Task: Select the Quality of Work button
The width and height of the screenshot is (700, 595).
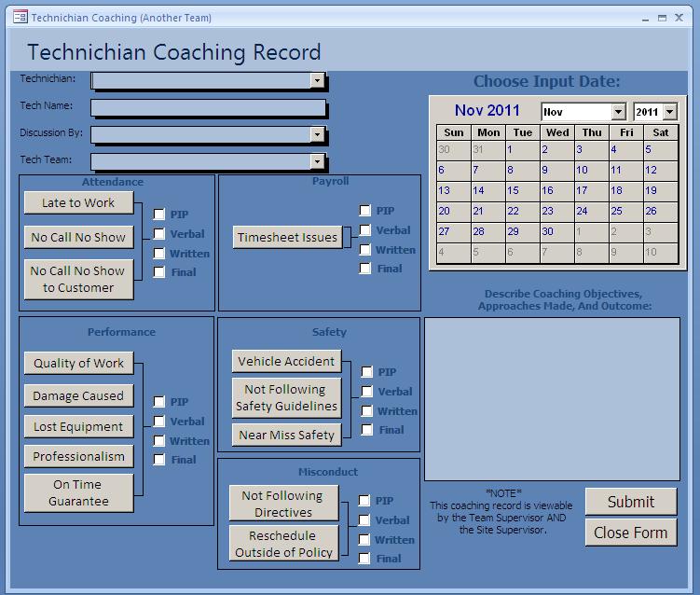Action: pos(78,363)
